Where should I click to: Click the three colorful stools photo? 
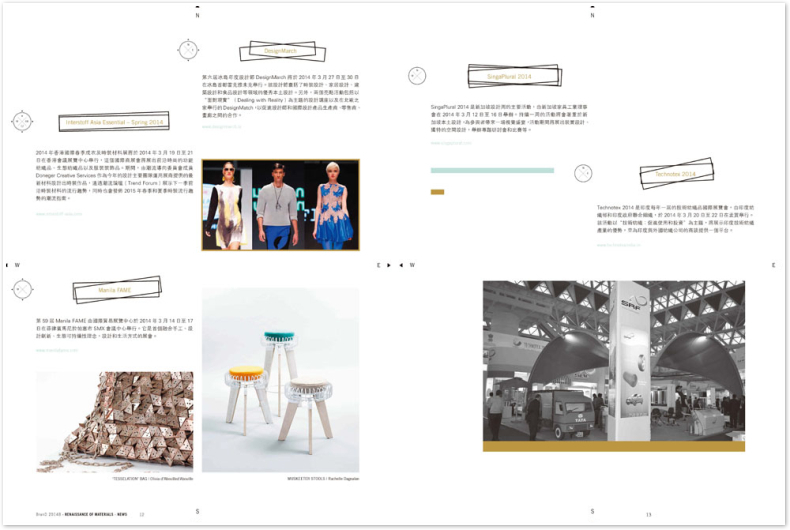[x=281, y=380]
